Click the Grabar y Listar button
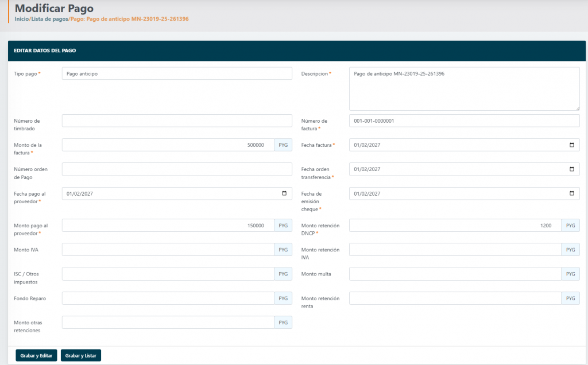Screen dimensions: 588x365 [80, 356]
